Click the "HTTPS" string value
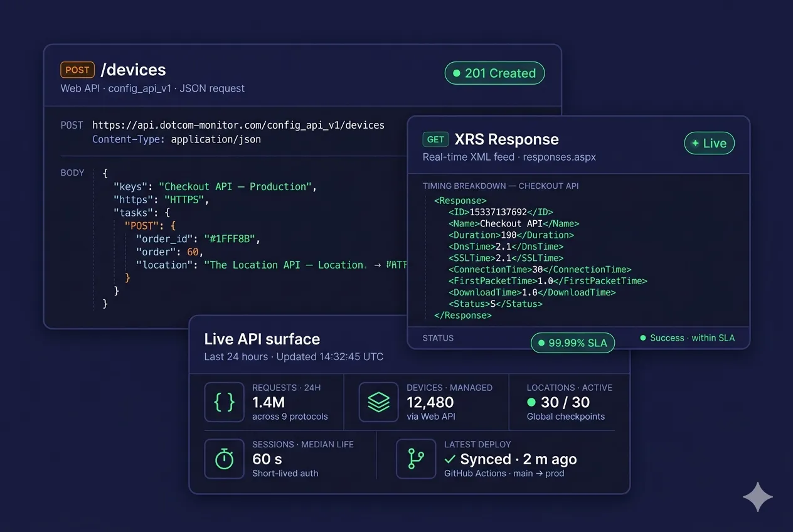 point(183,199)
